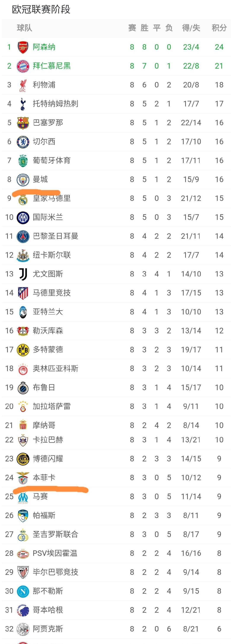Tap the Paris Saint-Germain crest

[x=23, y=236]
